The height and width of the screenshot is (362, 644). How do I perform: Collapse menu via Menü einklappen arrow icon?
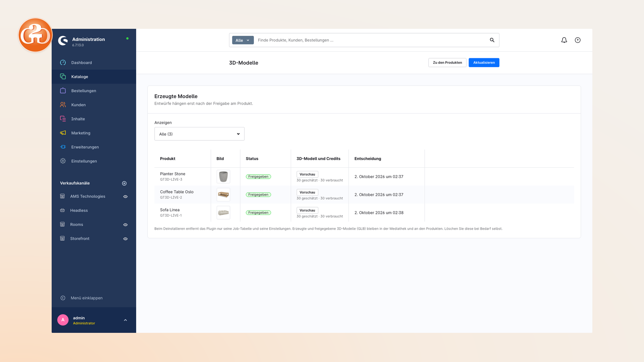pos(63,298)
